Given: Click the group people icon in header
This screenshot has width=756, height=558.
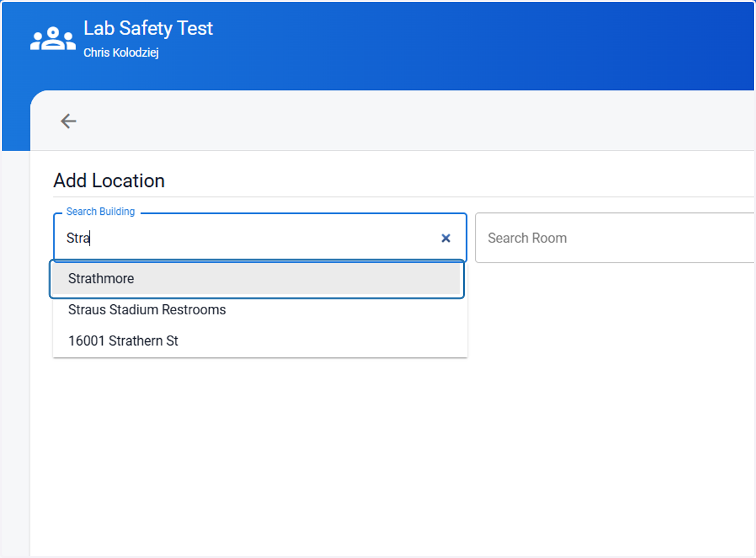Looking at the screenshot, I should tap(52, 39).
